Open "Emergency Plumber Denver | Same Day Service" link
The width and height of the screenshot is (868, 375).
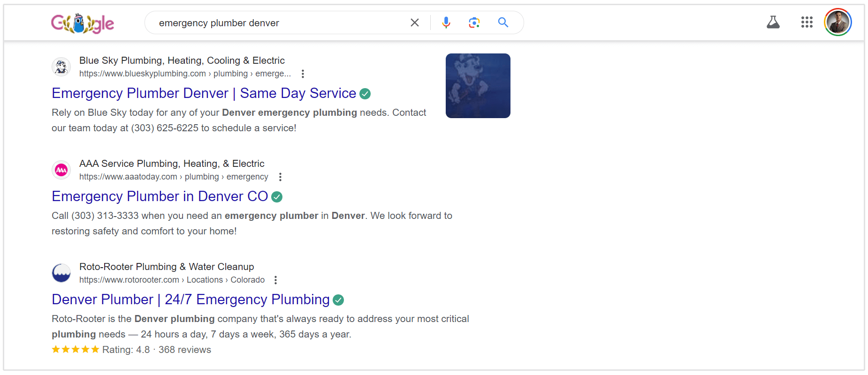coord(204,93)
